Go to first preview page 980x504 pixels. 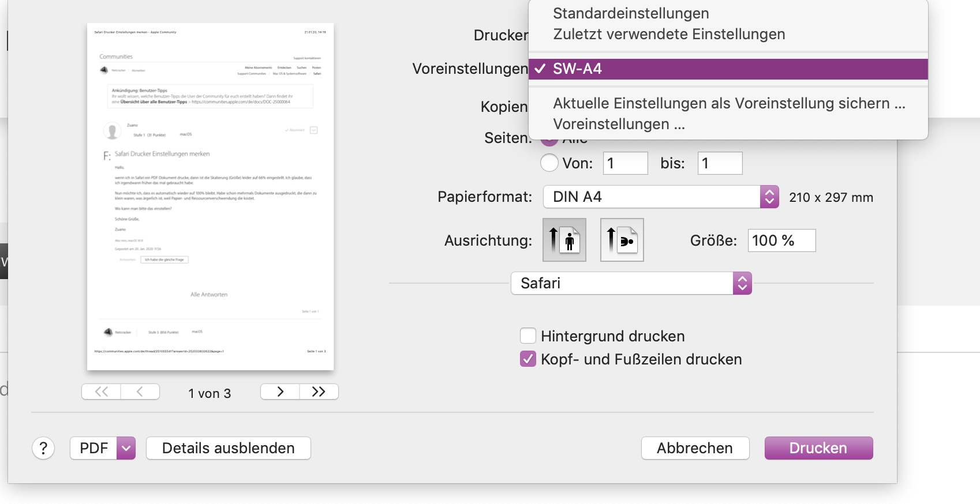(x=102, y=392)
